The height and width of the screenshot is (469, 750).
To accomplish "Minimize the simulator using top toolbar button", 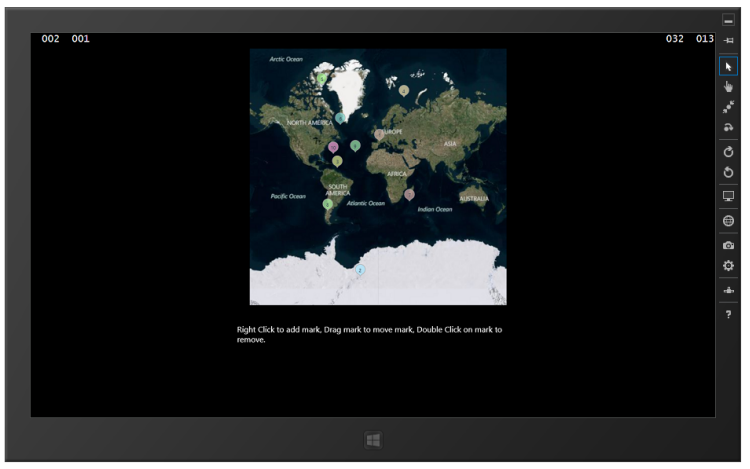I will tap(728, 20).
